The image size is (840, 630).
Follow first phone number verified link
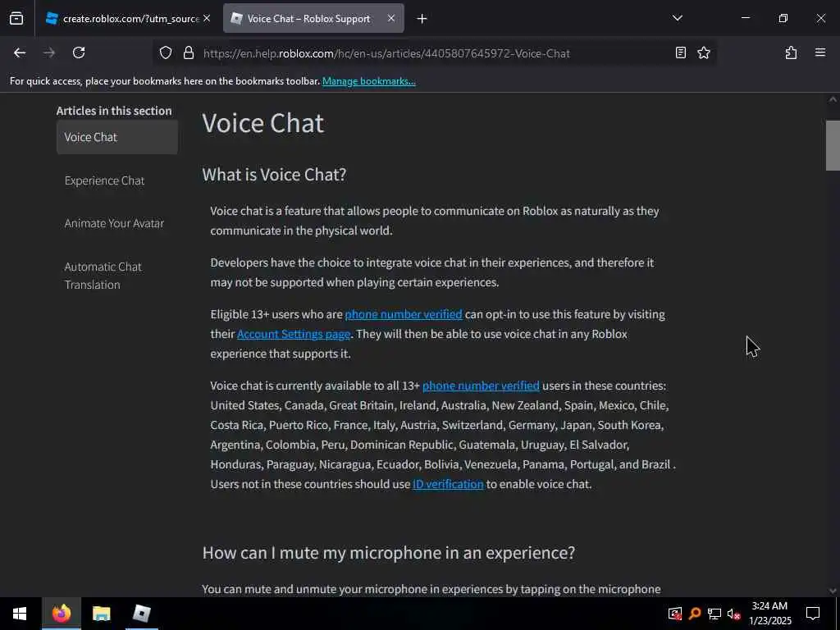[404, 314]
